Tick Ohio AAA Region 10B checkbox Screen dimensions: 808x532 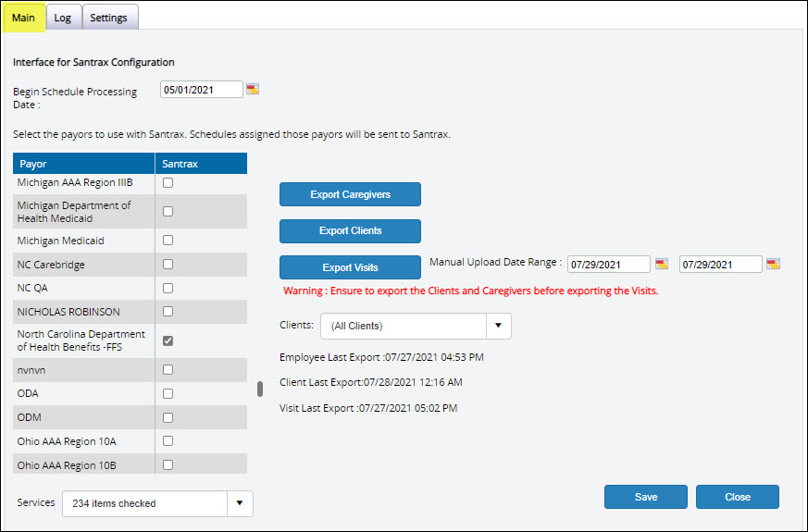coord(168,465)
